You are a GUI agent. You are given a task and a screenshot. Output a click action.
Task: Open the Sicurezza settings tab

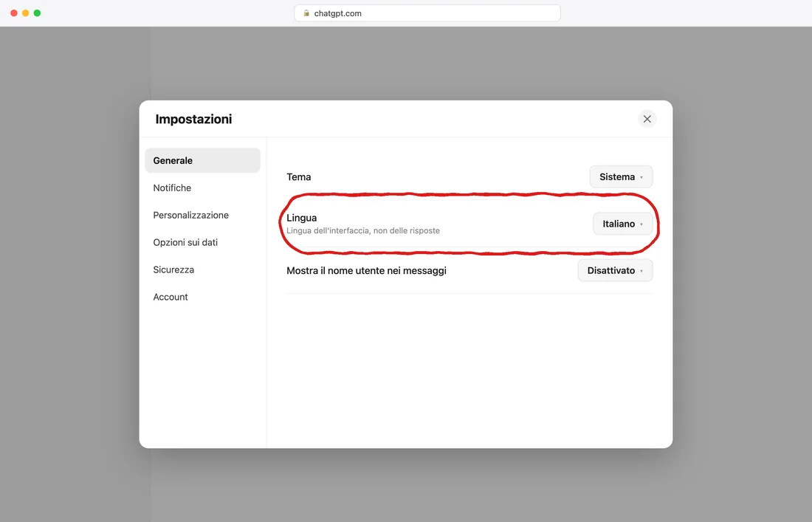pyautogui.click(x=202, y=269)
